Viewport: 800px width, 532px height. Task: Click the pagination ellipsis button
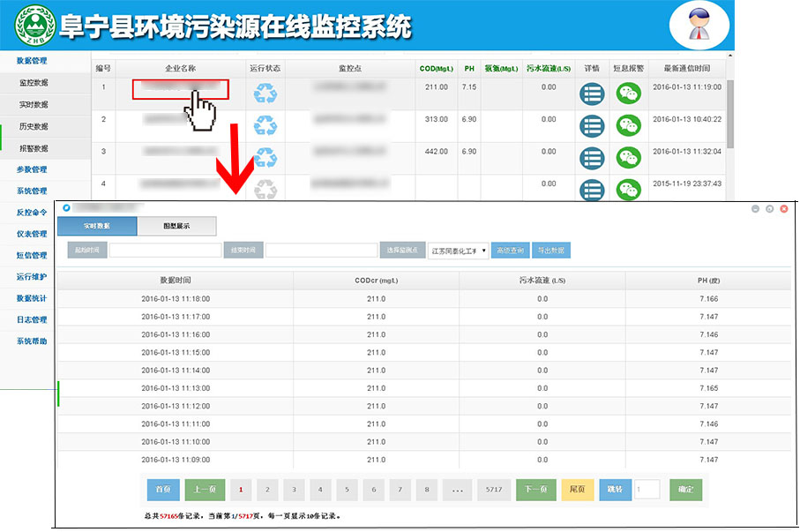457,490
